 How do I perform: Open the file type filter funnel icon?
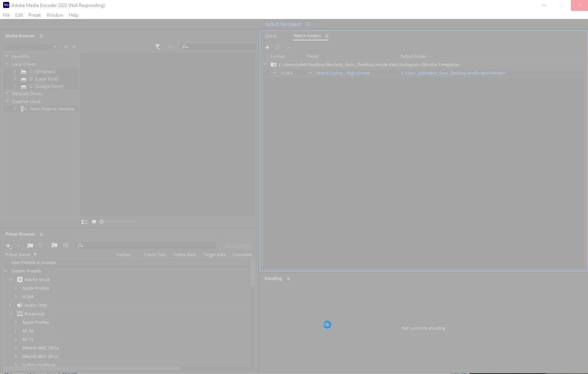click(x=157, y=47)
